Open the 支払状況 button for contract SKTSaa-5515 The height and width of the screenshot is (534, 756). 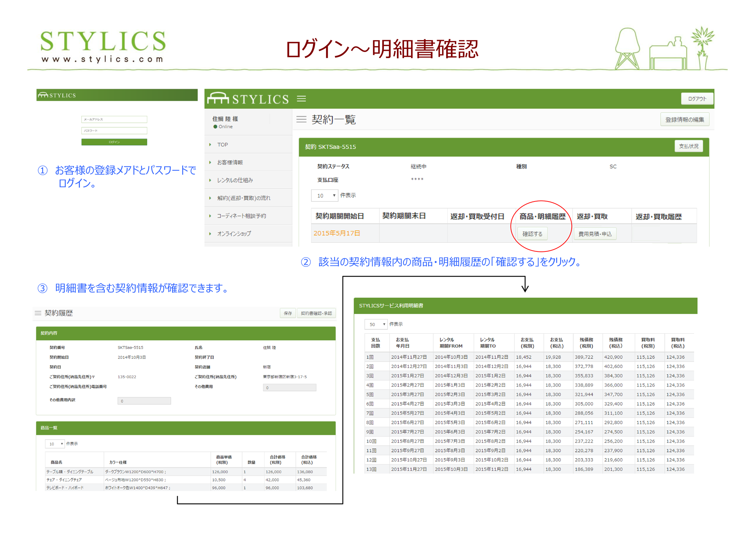click(x=688, y=146)
